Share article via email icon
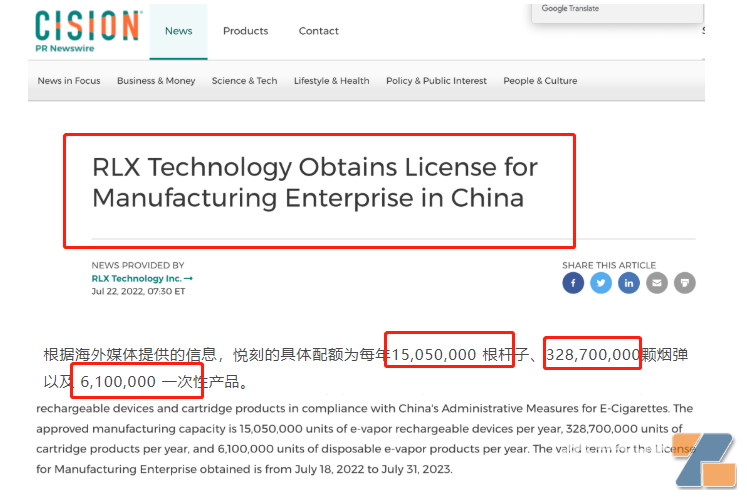This screenshot has width=747, height=500. coord(657,283)
